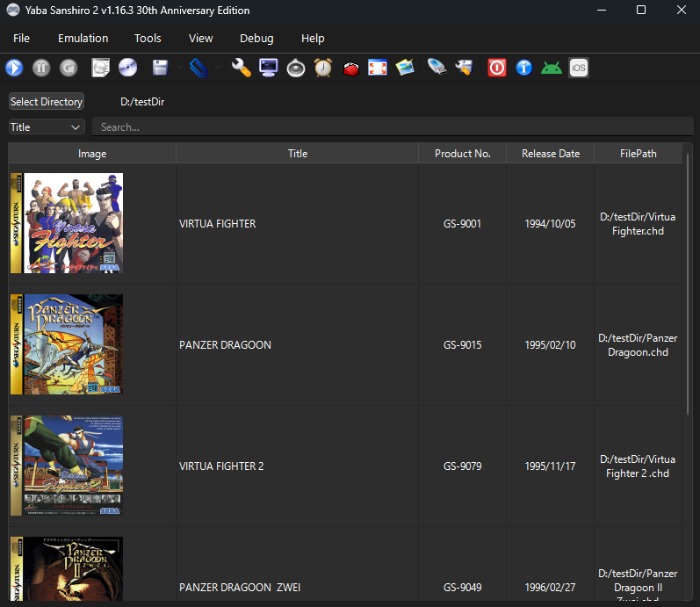The height and width of the screenshot is (607, 700).
Task: Open the CD disc icon in toolbar
Action: click(x=127, y=68)
